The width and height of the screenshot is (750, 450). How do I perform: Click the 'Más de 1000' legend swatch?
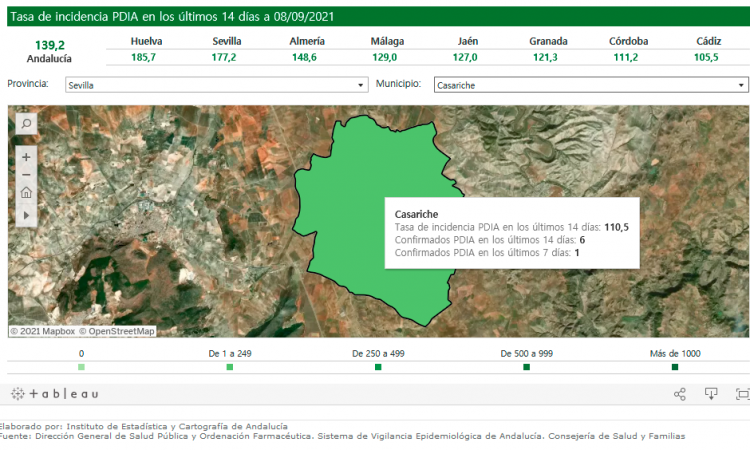click(x=675, y=367)
